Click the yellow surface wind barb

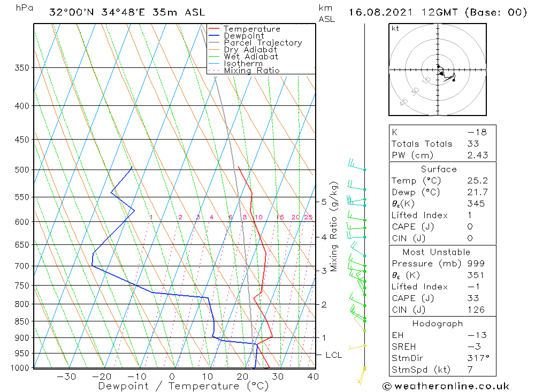[361, 375]
